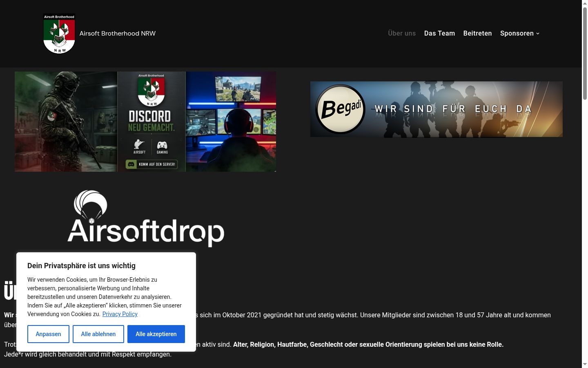588x368 pixels.
Task: Open the Das Team page
Action: 439,34
